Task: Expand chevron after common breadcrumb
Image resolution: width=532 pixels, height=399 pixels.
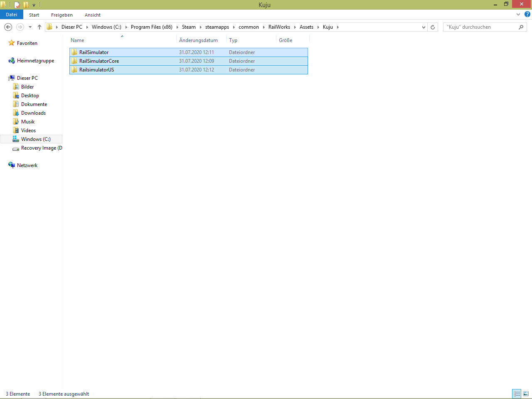Action: tap(264, 27)
